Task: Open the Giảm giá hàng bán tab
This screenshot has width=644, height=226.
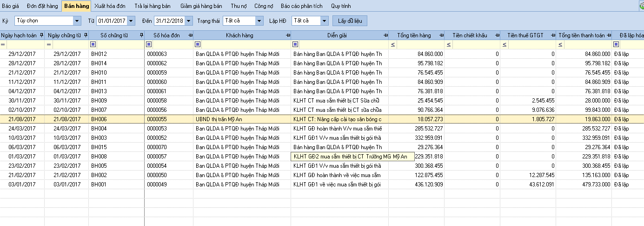Action: pyautogui.click(x=201, y=7)
